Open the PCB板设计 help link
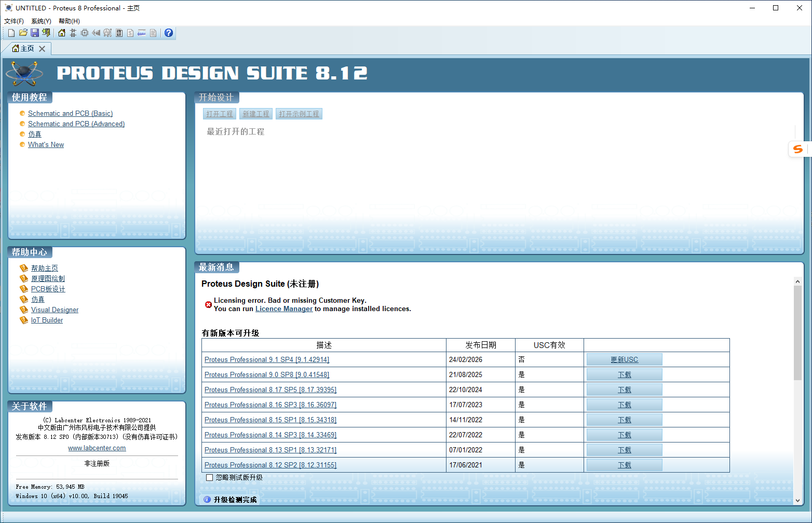Screen dimensions: 812x523 point(48,289)
